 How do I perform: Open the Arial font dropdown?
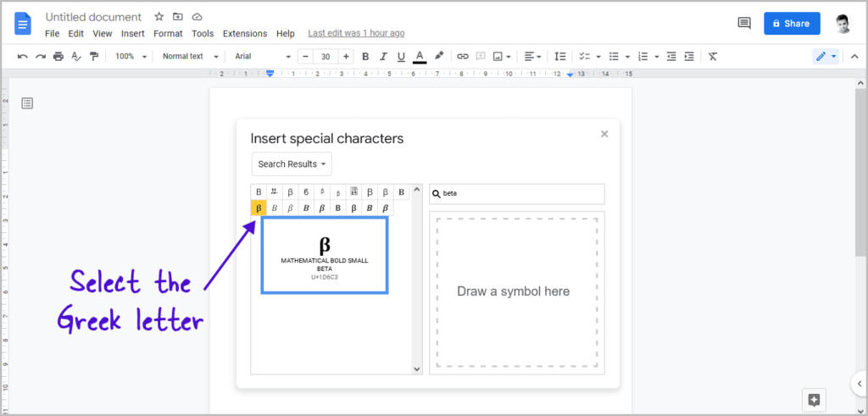click(263, 57)
